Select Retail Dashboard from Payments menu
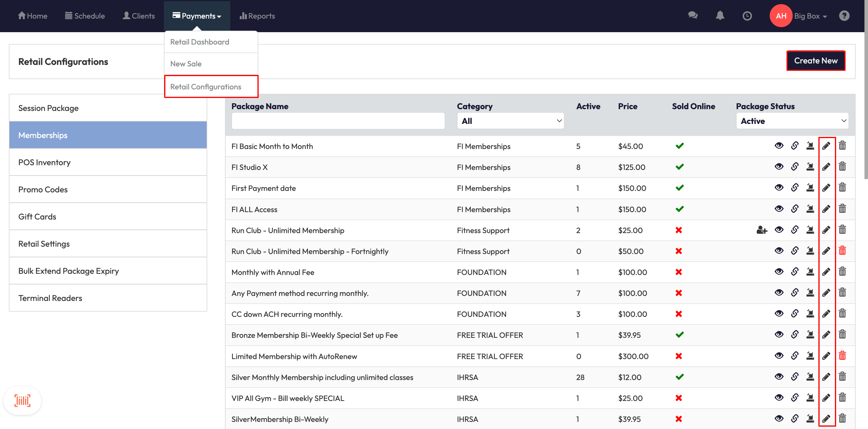The height and width of the screenshot is (429, 868). 200,42
